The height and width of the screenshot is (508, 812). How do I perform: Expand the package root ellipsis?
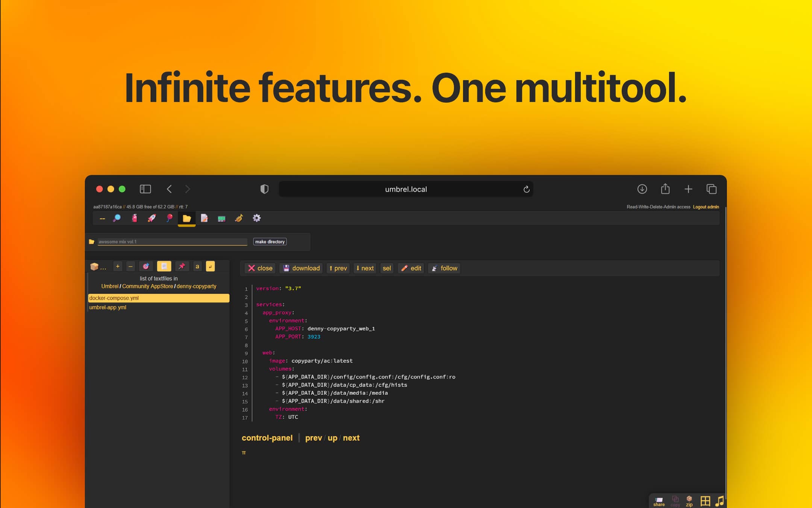(x=98, y=267)
